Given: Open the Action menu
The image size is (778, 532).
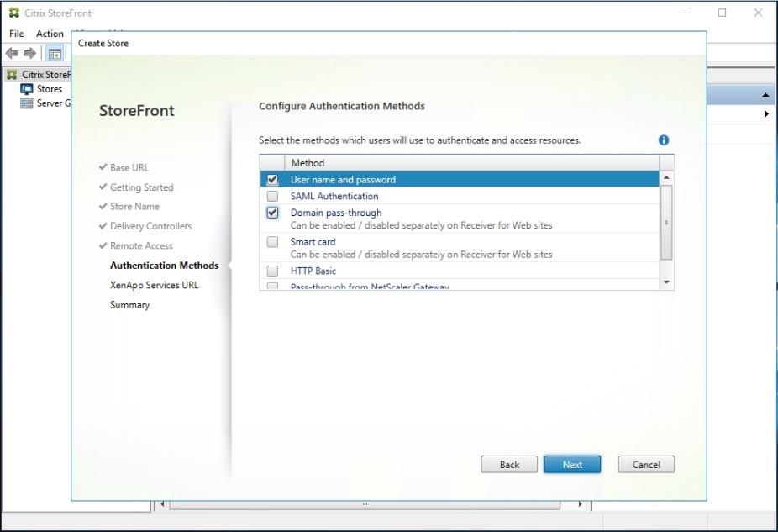Looking at the screenshot, I should click(50, 34).
